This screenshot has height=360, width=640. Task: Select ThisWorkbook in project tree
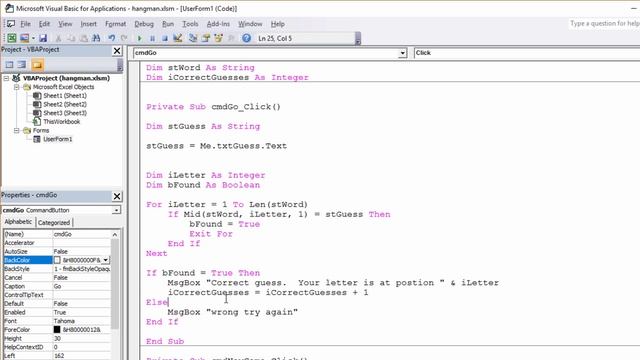click(61, 122)
